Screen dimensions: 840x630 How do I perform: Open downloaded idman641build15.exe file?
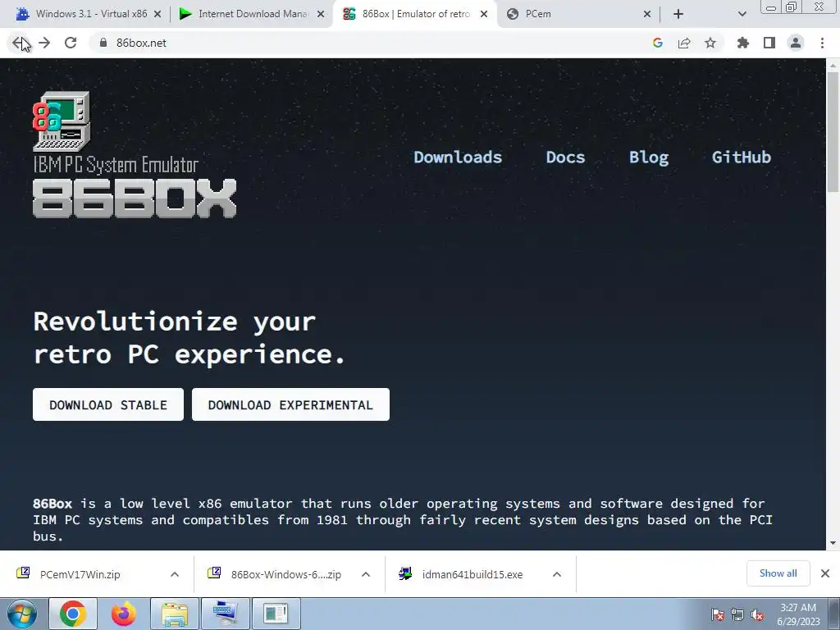pos(472,574)
